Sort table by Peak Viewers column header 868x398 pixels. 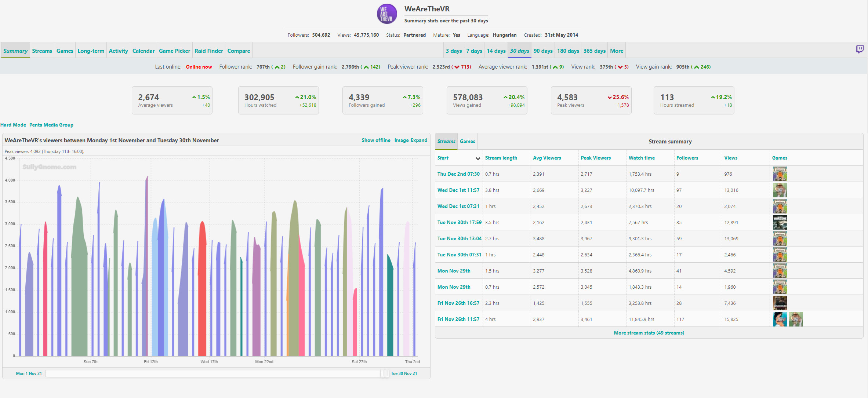596,158
